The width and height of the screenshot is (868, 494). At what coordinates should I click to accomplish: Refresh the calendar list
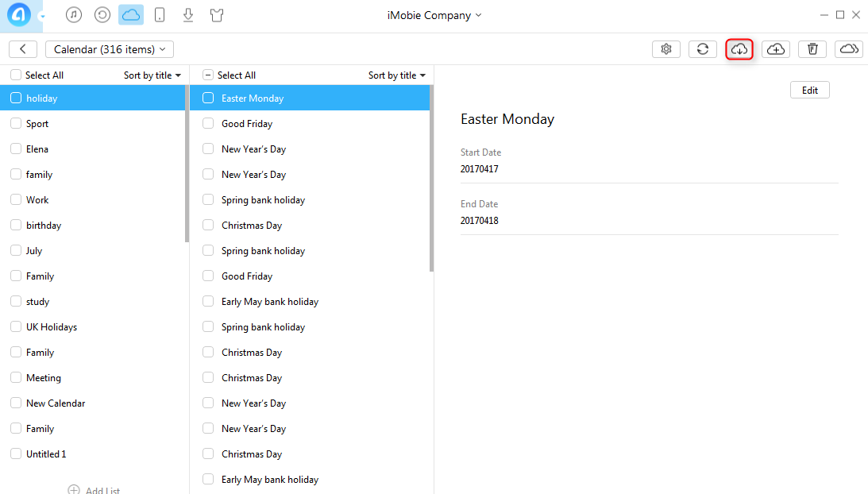pyautogui.click(x=703, y=49)
